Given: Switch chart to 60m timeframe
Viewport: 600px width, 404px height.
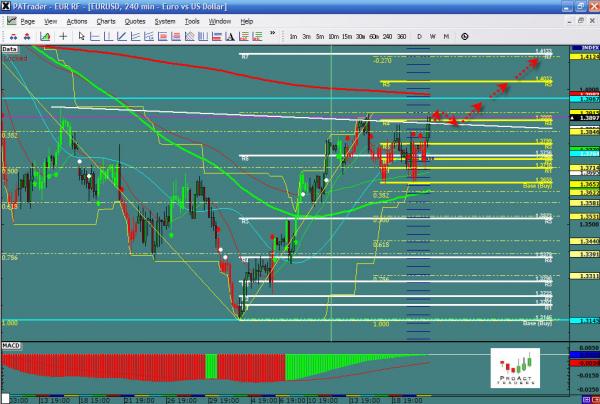Looking at the screenshot, I should point(373,36).
